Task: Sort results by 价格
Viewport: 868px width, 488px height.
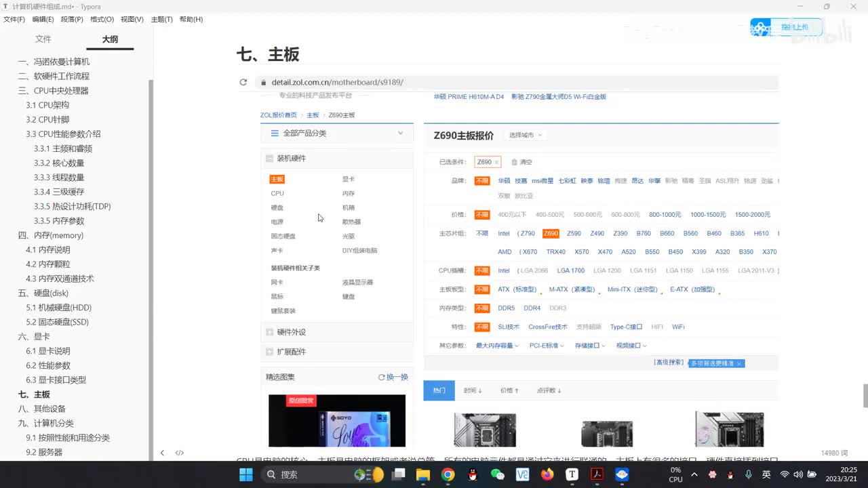Action: [x=509, y=390]
